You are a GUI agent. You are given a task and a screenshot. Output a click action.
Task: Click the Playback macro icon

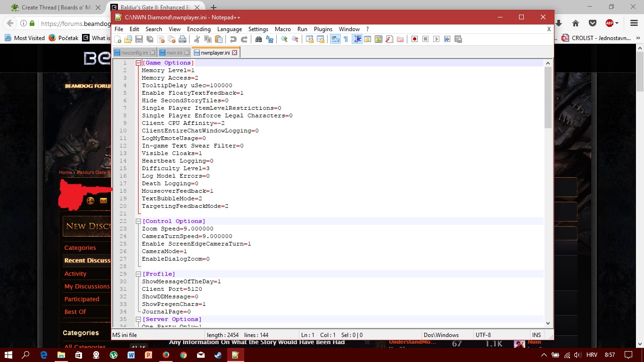tap(436, 39)
